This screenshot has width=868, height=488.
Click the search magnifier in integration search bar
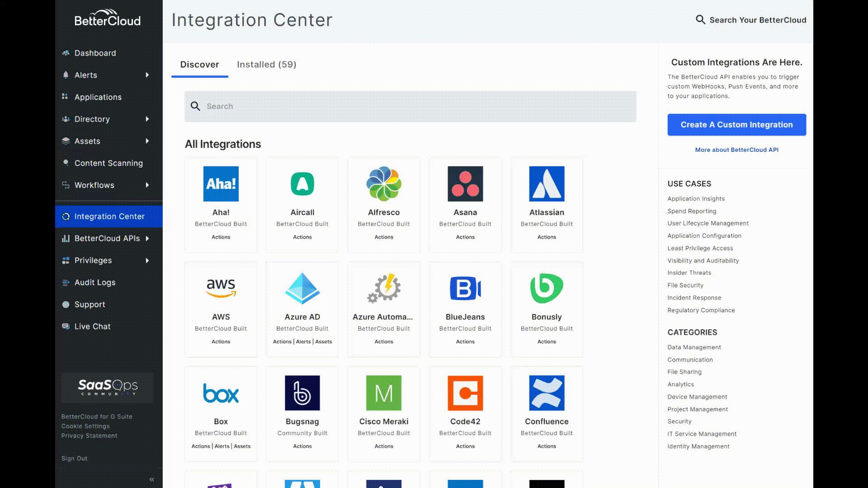(x=195, y=106)
